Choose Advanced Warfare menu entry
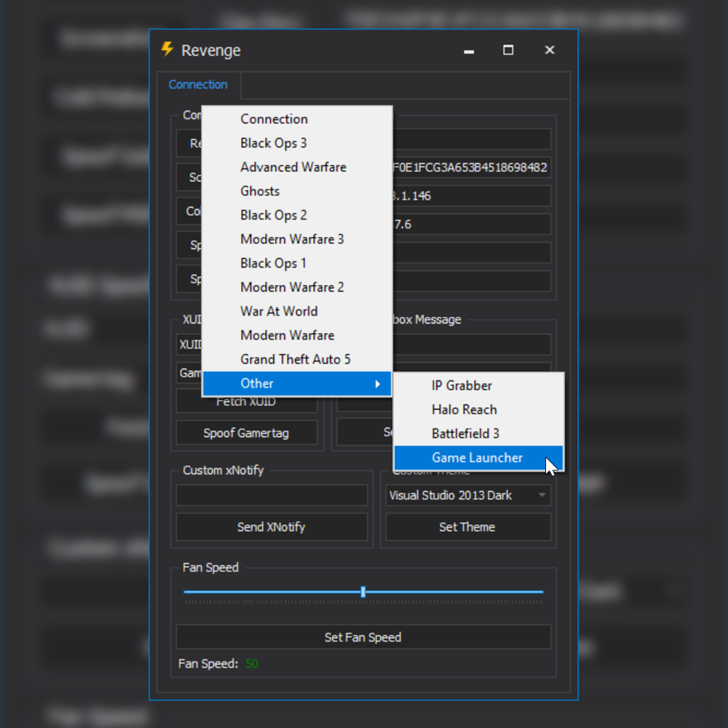The height and width of the screenshot is (728, 728). pyautogui.click(x=293, y=167)
